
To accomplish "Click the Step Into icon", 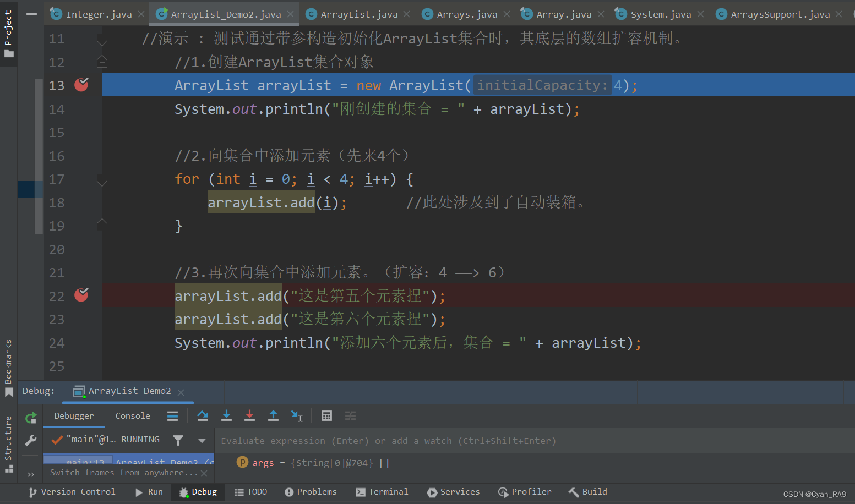I will point(226,415).
